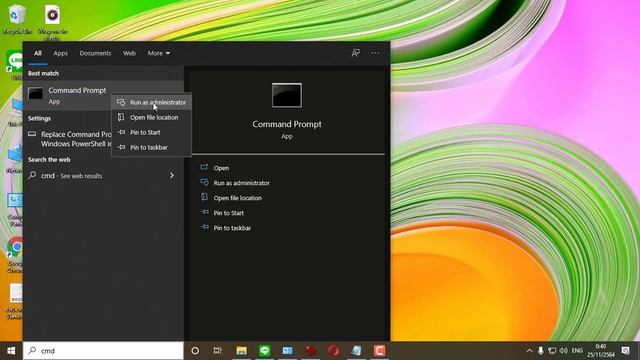Choose Pin to Start in context menu

pyautogui.click(x=151, y=132)
